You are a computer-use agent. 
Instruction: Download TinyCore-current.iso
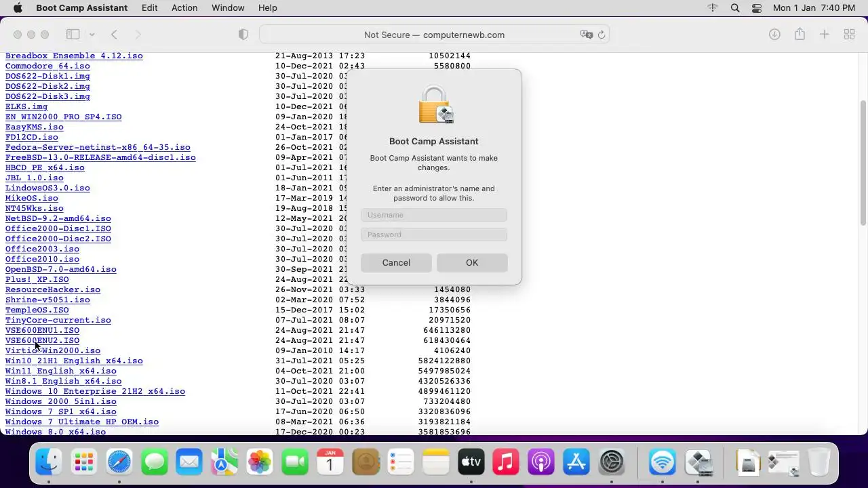(x=58, y=320)
